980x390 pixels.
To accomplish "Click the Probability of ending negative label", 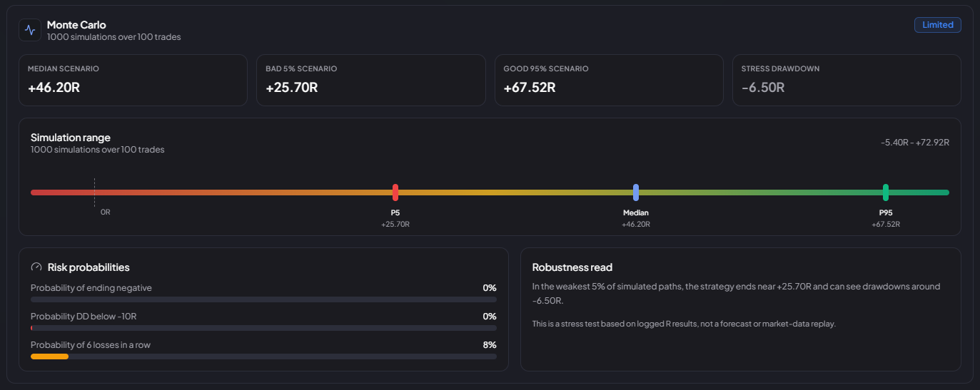I will click(x=91, y=288).
